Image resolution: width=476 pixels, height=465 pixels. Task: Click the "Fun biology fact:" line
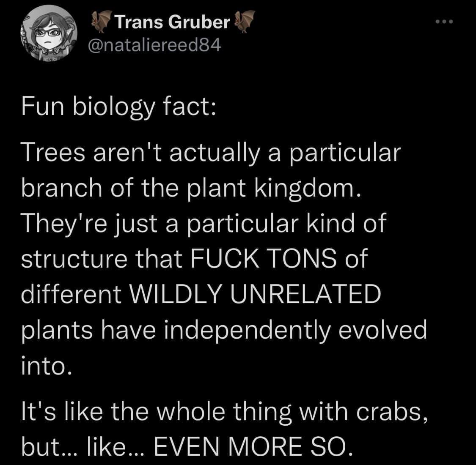click(x=118, y=109)
